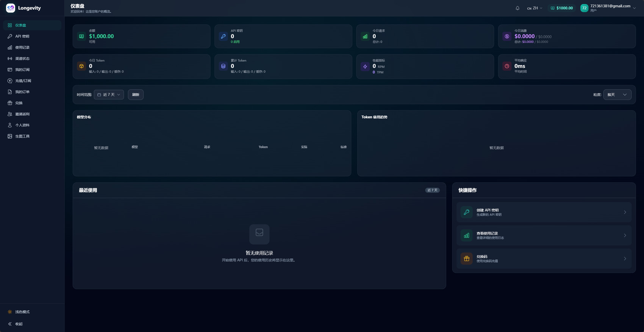This screenshot has width=644, height=332.
Task: Click the Token 使用趋势 panel title
Action: point(374,117)
